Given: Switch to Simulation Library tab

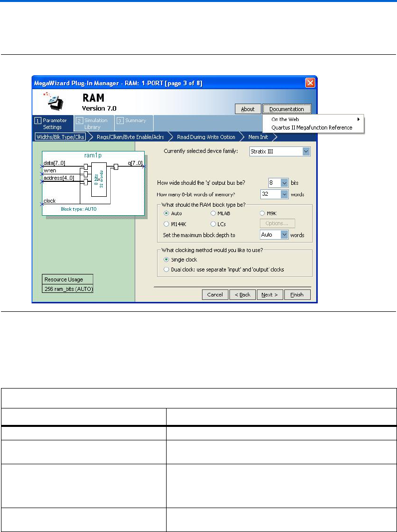Looking at the screenshot, I should coord(94,124).
